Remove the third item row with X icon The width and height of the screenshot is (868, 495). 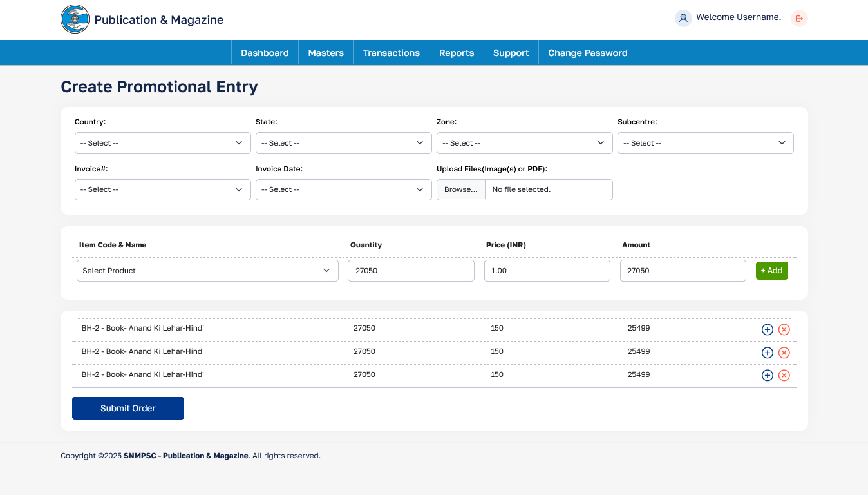pos(784,375)
